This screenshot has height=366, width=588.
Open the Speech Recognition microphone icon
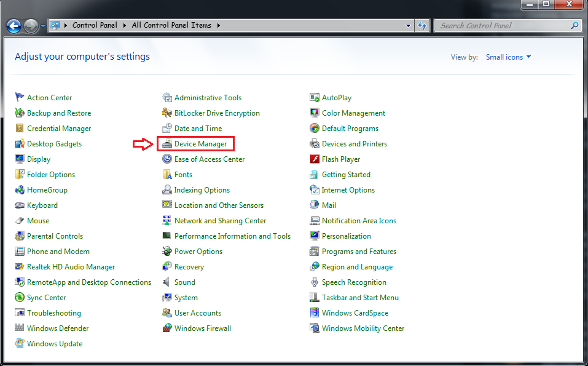click(314, 282)
